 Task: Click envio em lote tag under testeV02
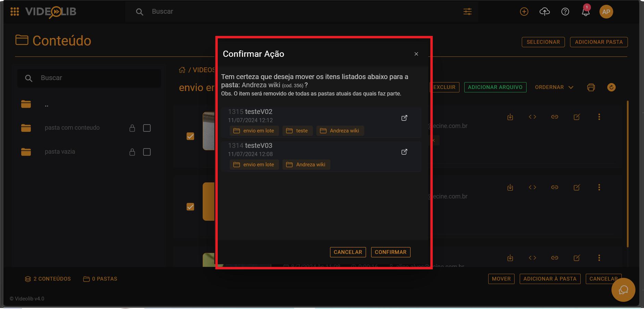pyautogui.click(x=254, y=131)
